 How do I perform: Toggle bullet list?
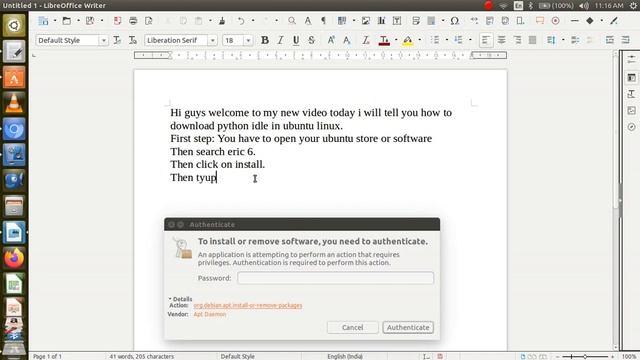435,40
